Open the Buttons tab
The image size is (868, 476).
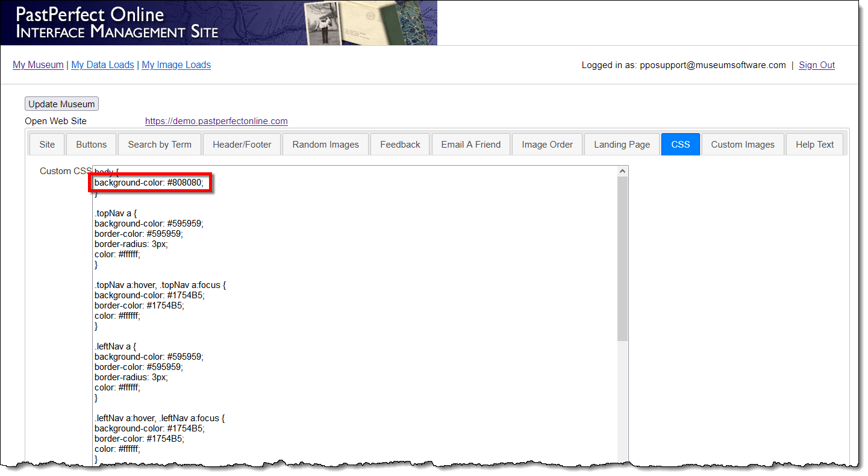pos(92,145)
